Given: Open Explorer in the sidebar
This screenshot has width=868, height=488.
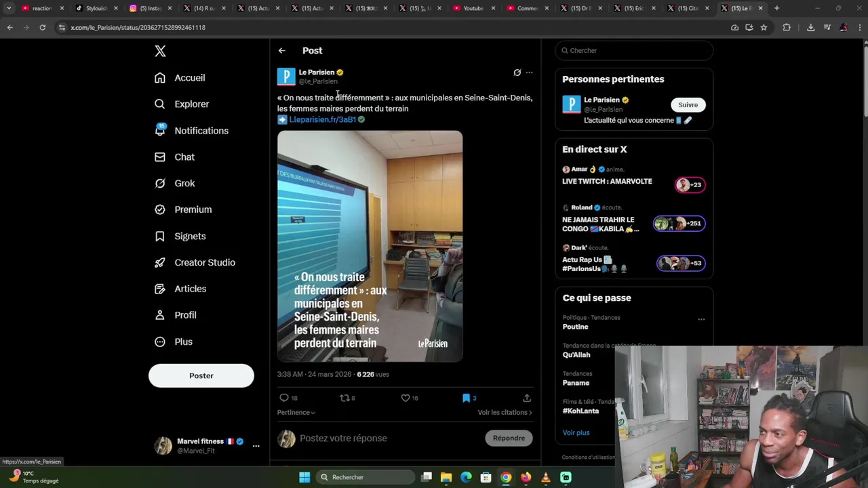Looking at the screenshot, I should pos(182,104).
